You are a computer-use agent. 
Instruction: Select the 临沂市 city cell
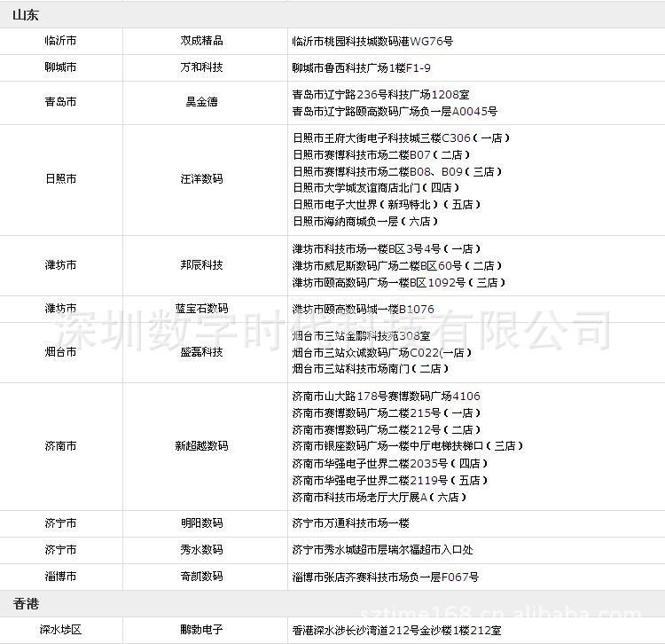click(60, 41)
